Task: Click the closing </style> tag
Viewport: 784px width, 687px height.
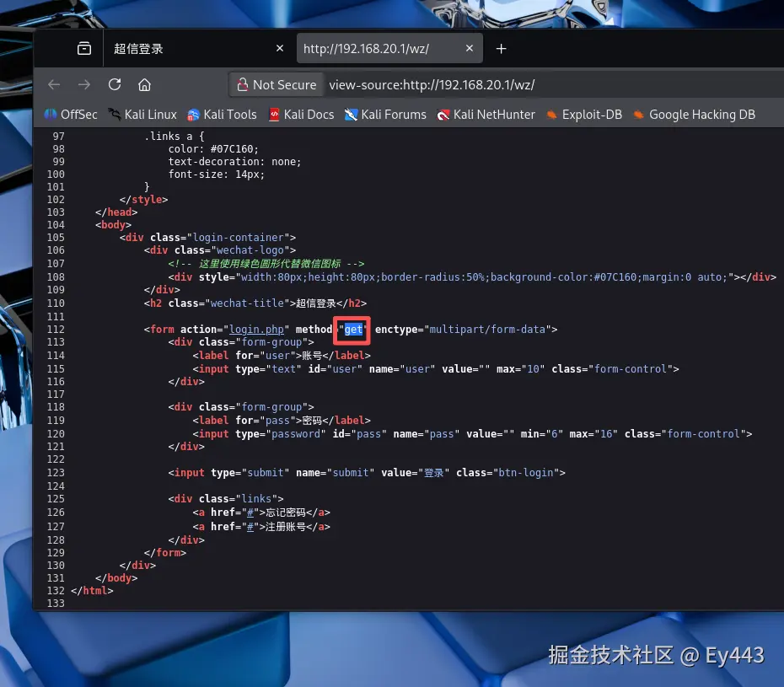Action: coord(144,200)
